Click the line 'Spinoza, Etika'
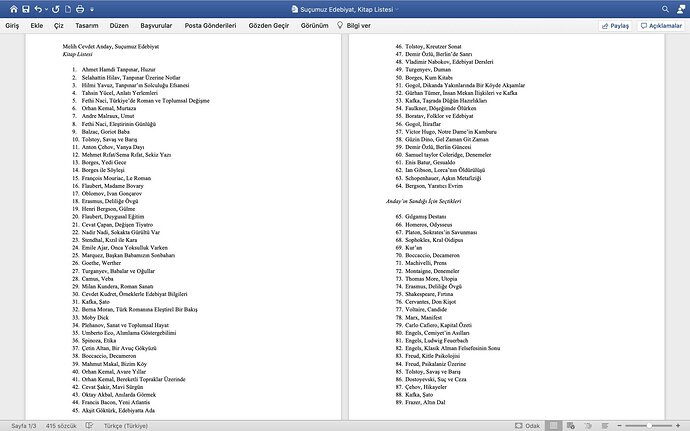Image resolution: width=690 pixels, height=431 pixels. 99,341
